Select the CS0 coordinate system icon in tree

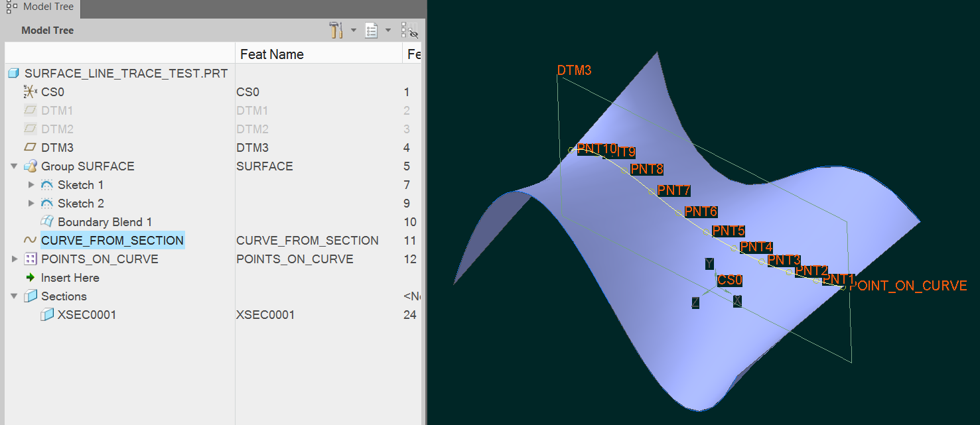click(30, 92)
